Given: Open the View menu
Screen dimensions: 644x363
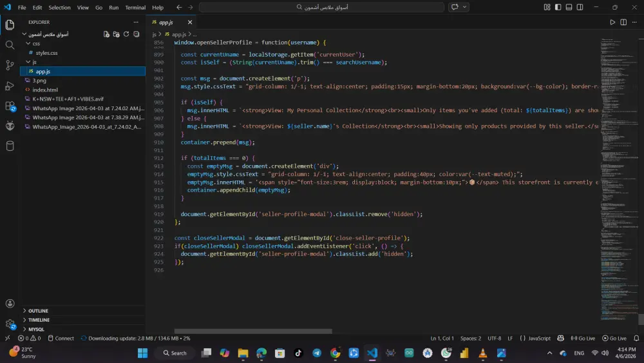Looking at the screenshot, I should point(83,7).
